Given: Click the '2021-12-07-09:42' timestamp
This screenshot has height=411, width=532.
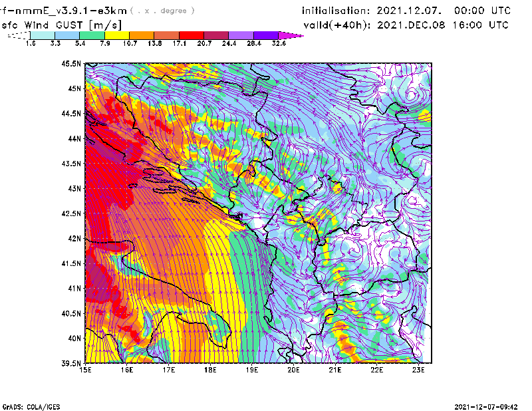Looking at the screenshot, I should 486,407.
